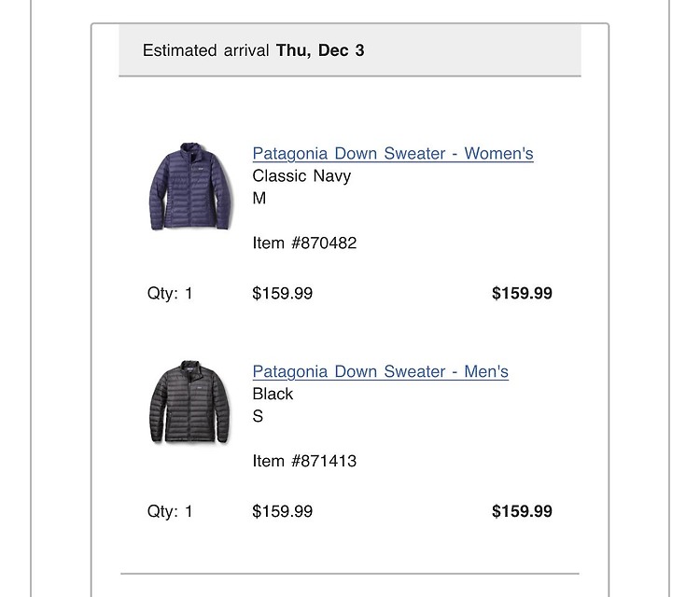
Task: Click size S under Men's sweater
Action: point(258,416)
